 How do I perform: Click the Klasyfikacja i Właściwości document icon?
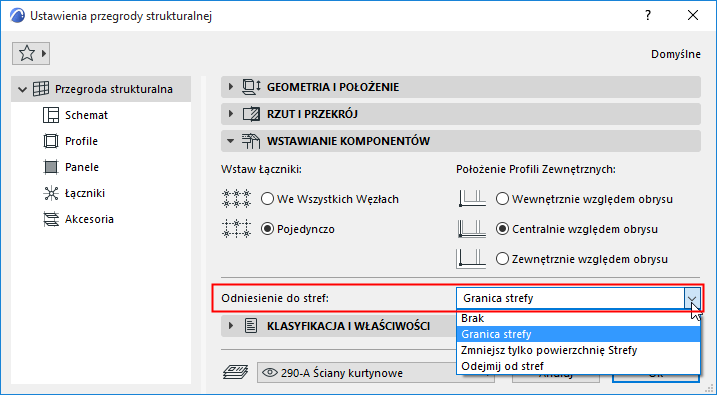click(x=251, y=326)
